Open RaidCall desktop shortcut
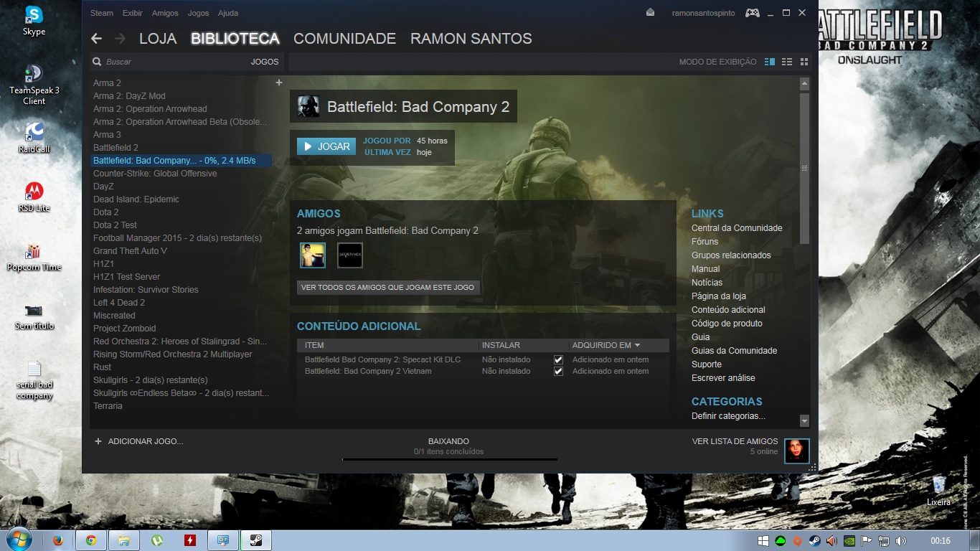This screenshot has width=980, height=551. (34, 138)
